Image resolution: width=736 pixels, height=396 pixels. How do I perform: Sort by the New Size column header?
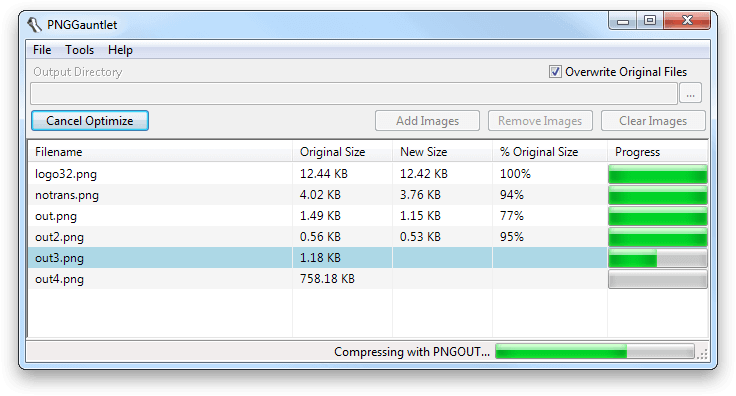point(442,152)
